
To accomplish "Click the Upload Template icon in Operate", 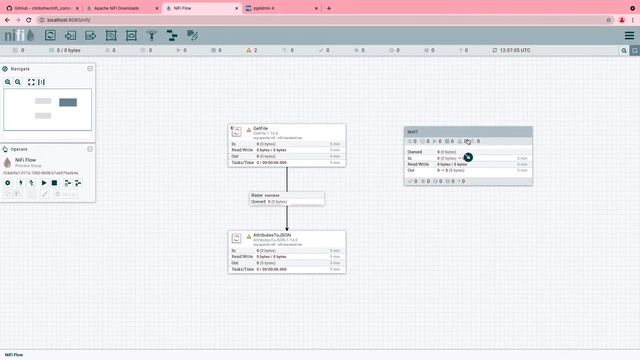I will tap(78, 183).
